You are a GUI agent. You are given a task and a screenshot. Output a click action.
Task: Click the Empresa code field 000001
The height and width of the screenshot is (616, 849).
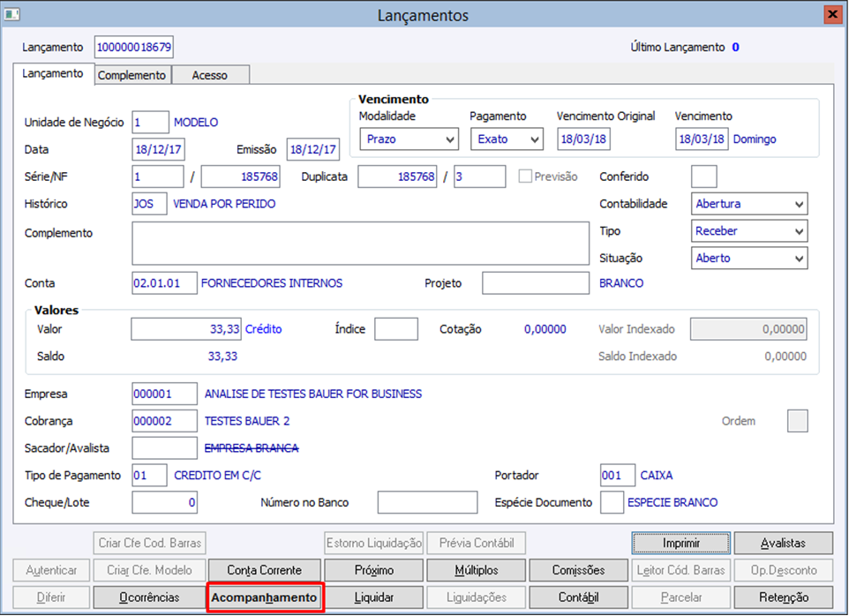[164, 394]
